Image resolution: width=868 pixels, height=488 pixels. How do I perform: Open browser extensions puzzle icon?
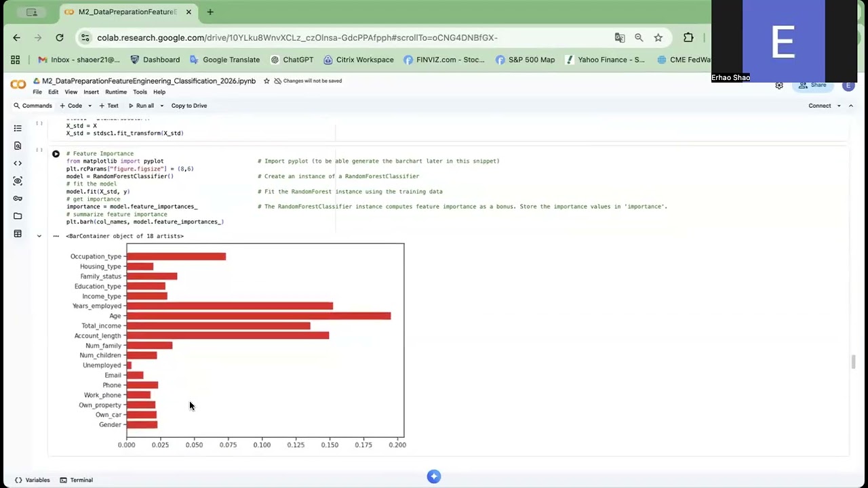click(688, 38)
